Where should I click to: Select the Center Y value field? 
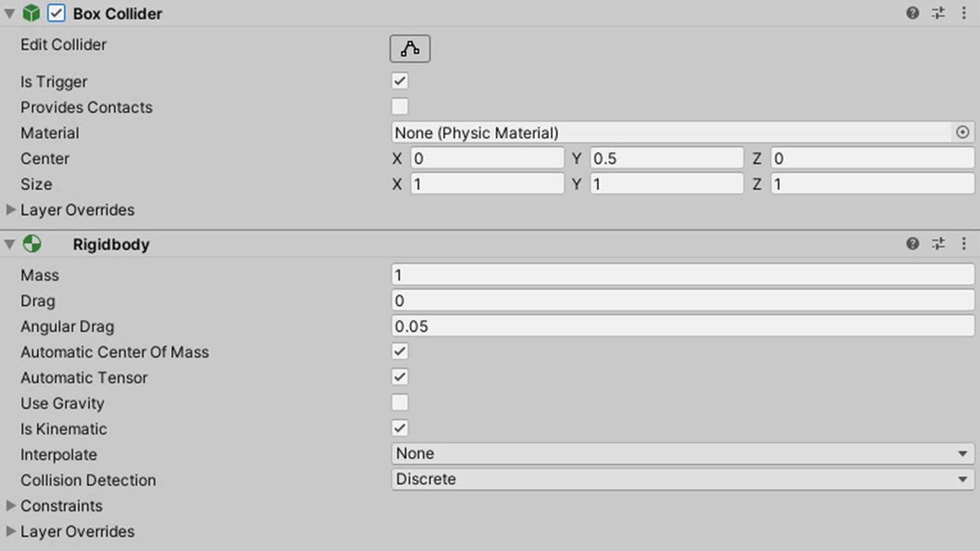[x=666, y=158]
